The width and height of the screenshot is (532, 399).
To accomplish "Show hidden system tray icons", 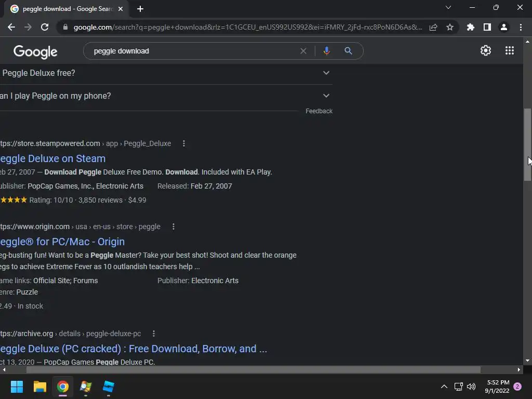I will point(444,387).
